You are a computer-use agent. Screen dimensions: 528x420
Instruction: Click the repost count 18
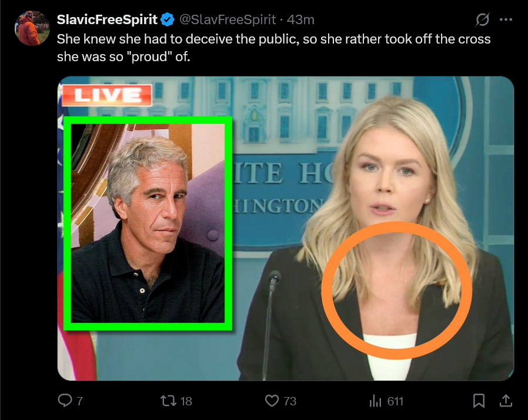[186, 401]
